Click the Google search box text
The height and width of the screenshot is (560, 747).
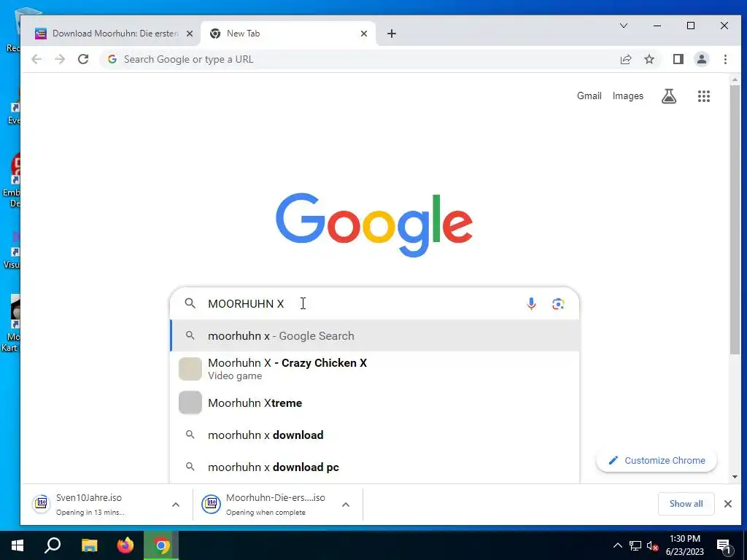(x=246, y=304)
